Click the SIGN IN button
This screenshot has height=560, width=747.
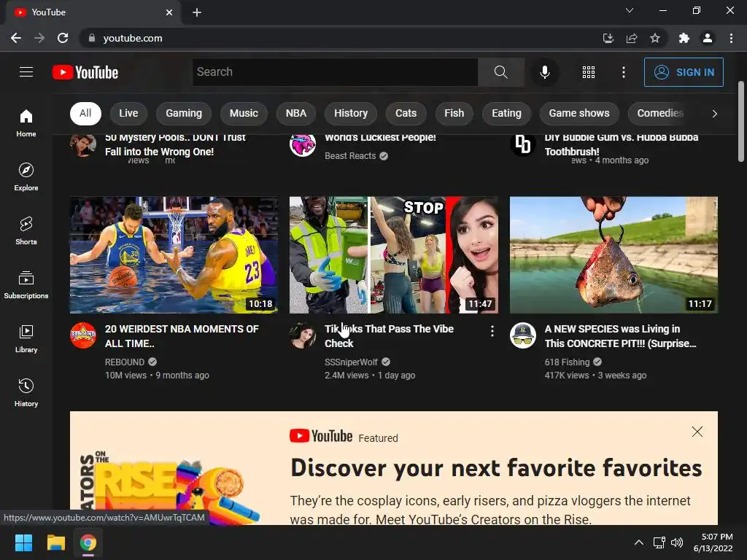[x=684, y=72]
